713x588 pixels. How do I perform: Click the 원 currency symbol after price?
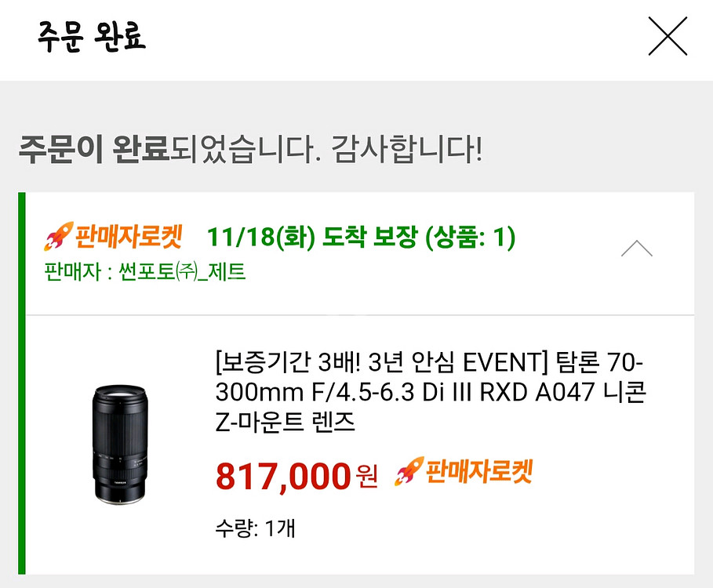(366, 476)
